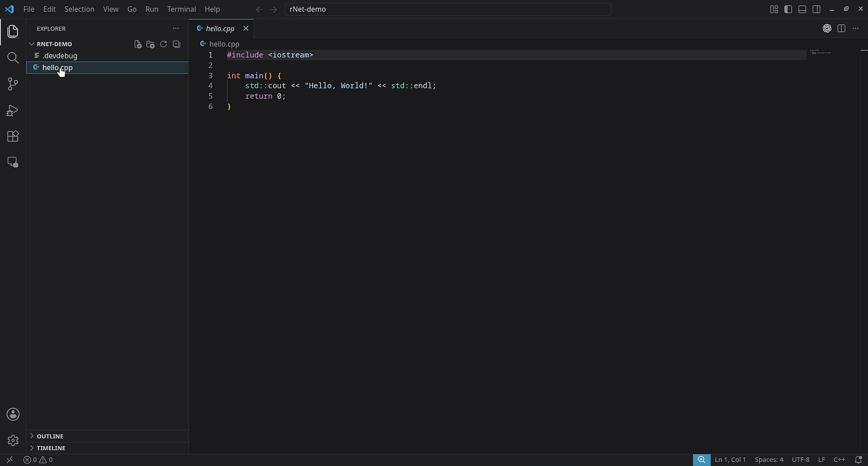Image resolution: width=868 pixels, height=466 pixels.
Task: Toggle the secondary side bar visibility
Action: pos(816,9)
